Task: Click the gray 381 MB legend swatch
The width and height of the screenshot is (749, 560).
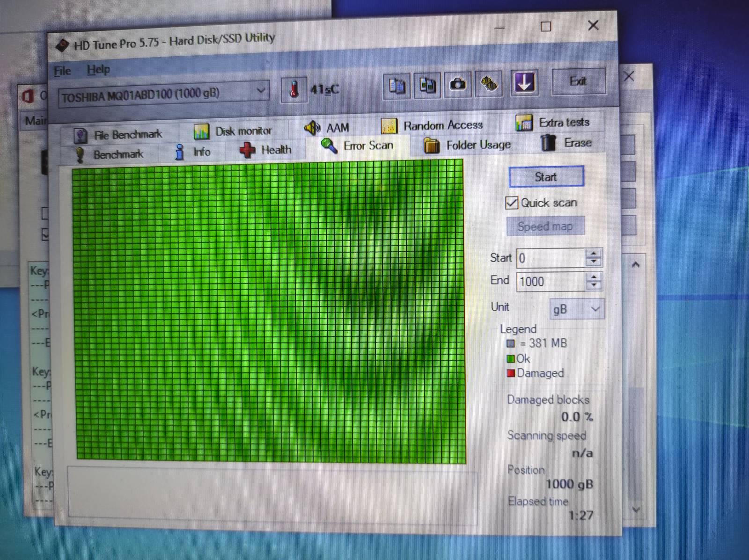Action: pos(511,343)
